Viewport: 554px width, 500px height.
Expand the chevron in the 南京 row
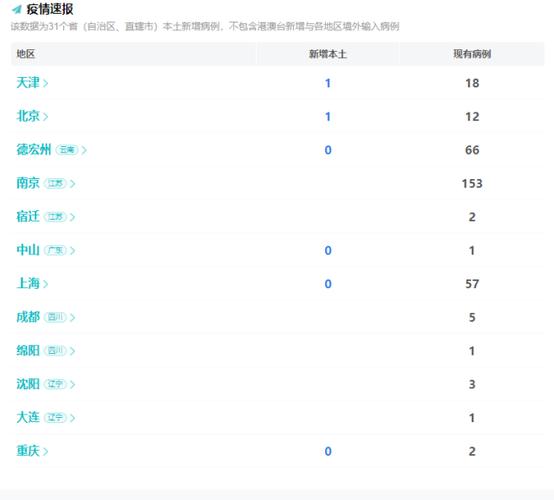click(72, 184)
